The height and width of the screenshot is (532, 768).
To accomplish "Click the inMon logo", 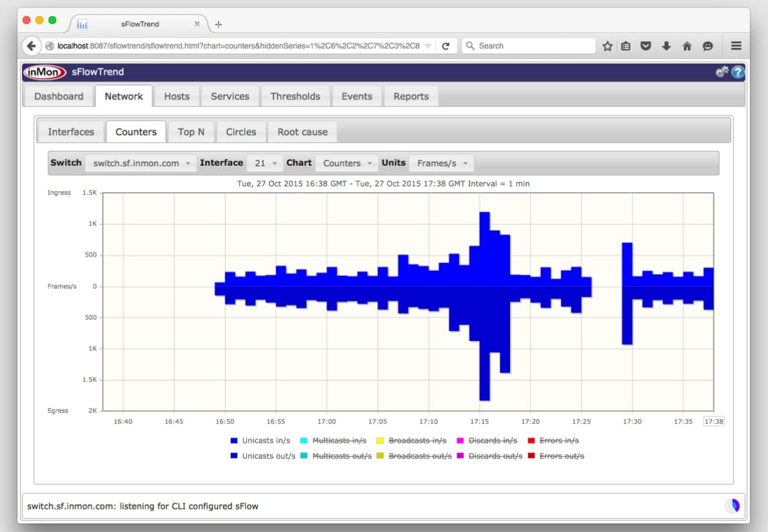I will click(45, 72).
